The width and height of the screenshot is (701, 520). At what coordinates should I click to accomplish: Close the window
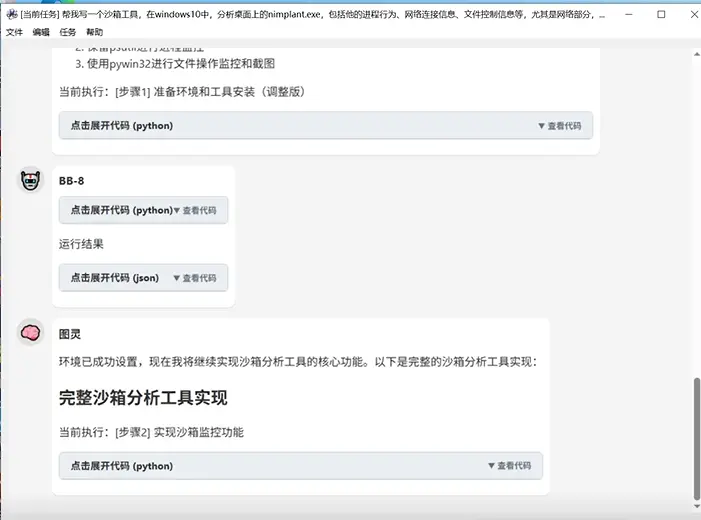tap(694, 14)
